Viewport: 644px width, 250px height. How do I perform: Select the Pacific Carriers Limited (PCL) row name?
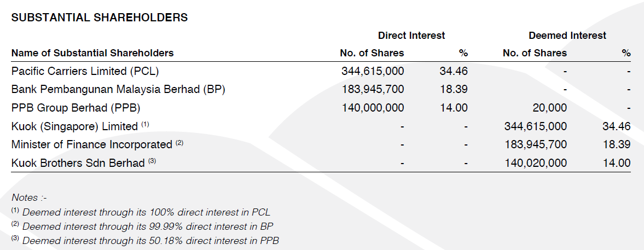tap(85, 71)
